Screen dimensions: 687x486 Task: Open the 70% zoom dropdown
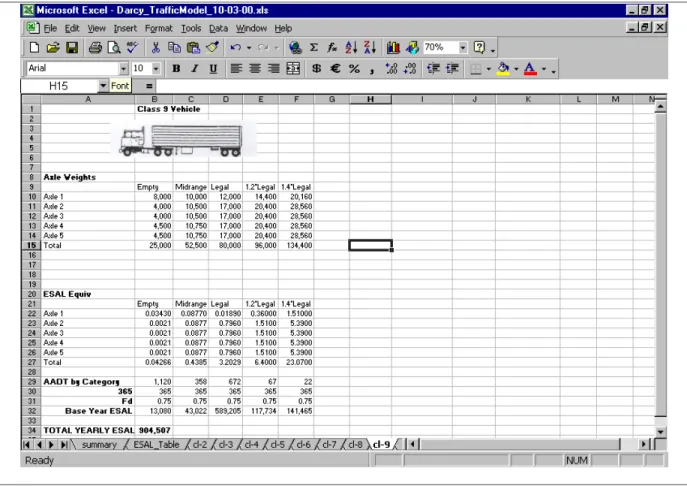[x=463, y=47]
